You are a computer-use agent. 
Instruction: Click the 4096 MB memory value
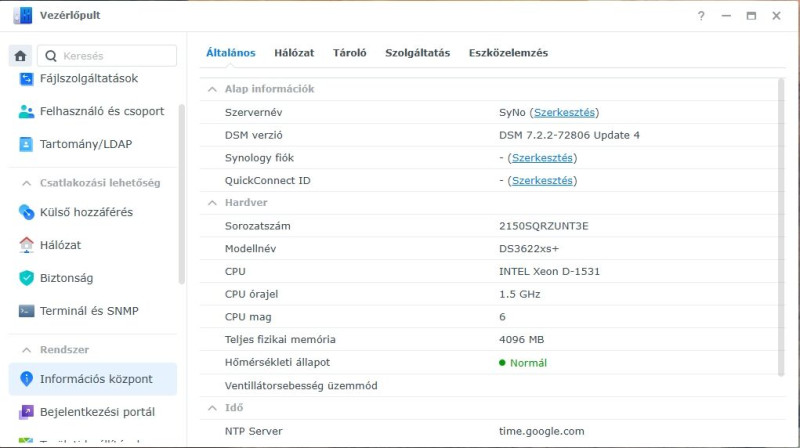pos(521,339)
